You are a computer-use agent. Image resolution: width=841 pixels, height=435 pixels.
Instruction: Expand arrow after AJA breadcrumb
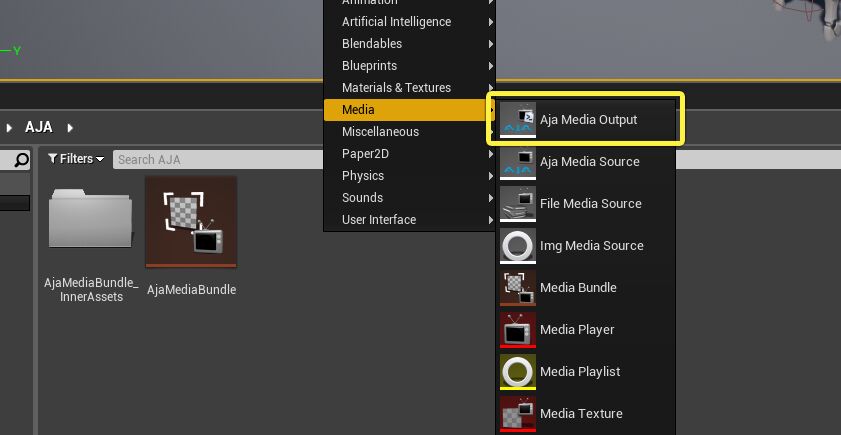pos(70,128)
